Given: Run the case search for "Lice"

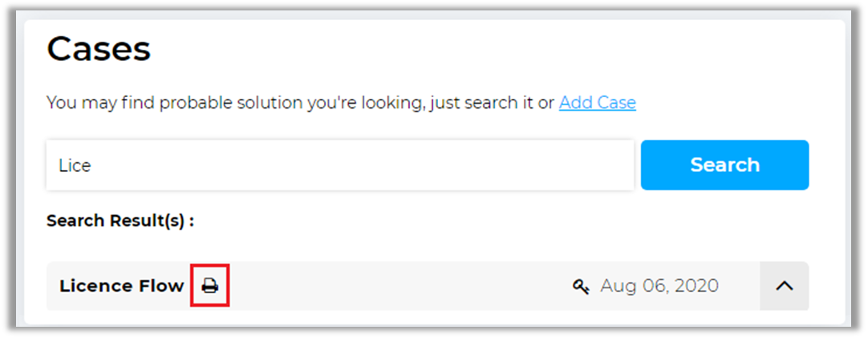Looking at the screenshot, I should pos(724,165).
